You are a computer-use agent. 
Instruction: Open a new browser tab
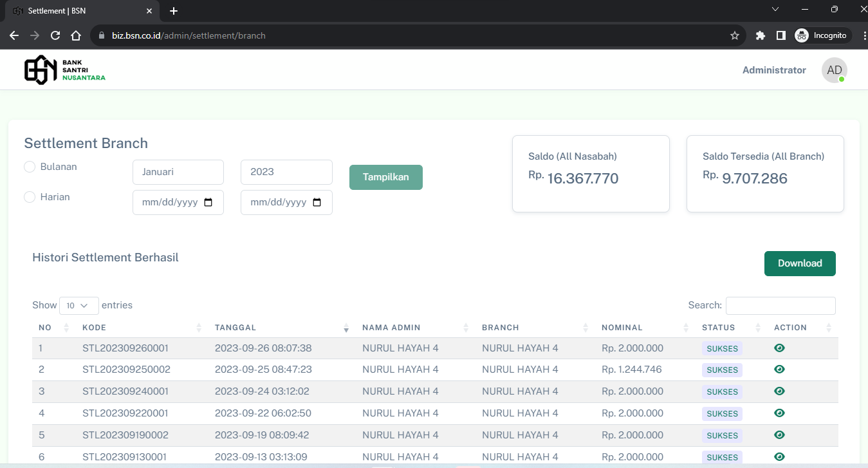[174, 11]
